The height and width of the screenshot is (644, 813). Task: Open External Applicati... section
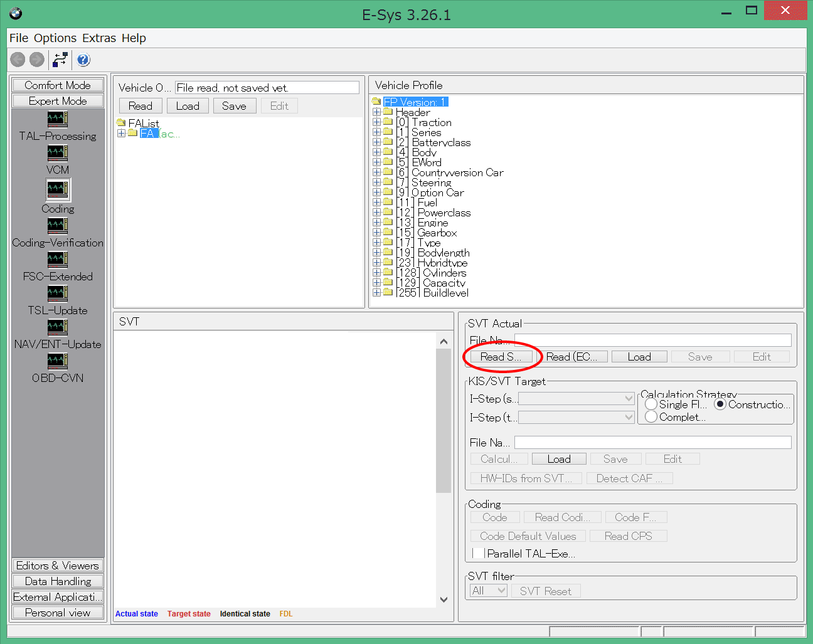point(58,597)
